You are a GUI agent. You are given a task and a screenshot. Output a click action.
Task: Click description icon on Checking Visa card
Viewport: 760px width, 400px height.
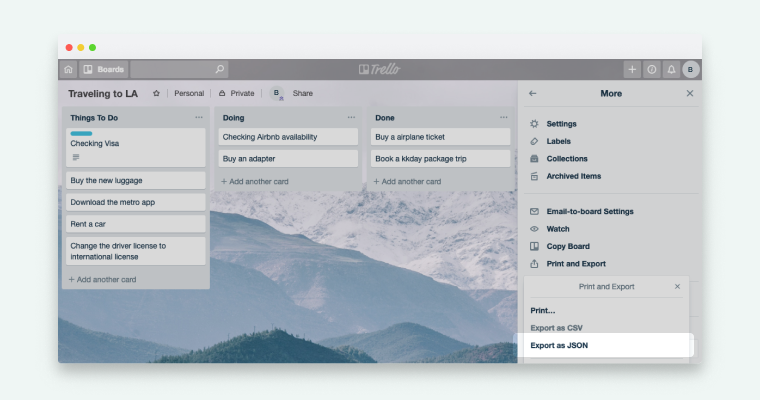point(76,157)
